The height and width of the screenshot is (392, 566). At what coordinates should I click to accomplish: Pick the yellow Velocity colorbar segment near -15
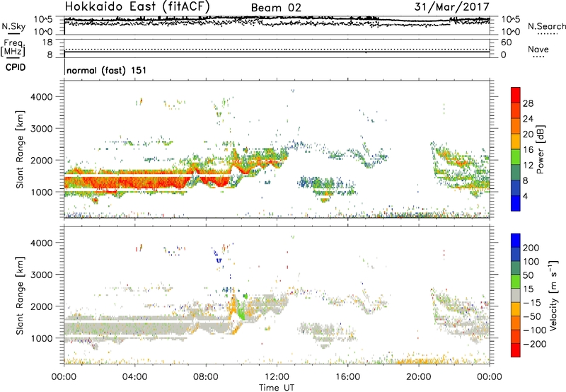pyautogui.click(x=516, y=309)
